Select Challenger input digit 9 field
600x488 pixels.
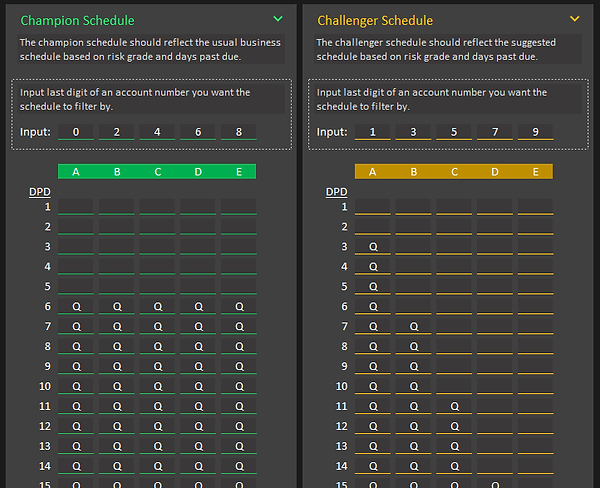(535, 132)
